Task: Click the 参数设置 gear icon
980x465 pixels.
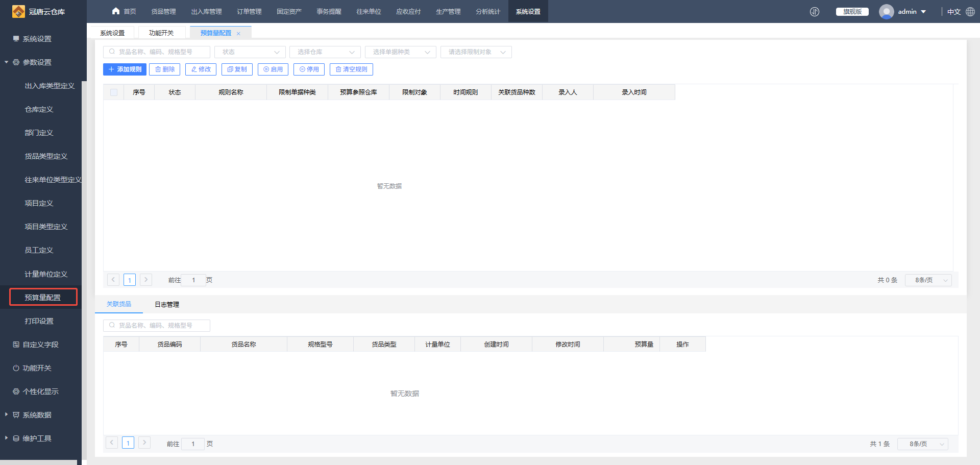Action: click(16, 62)
